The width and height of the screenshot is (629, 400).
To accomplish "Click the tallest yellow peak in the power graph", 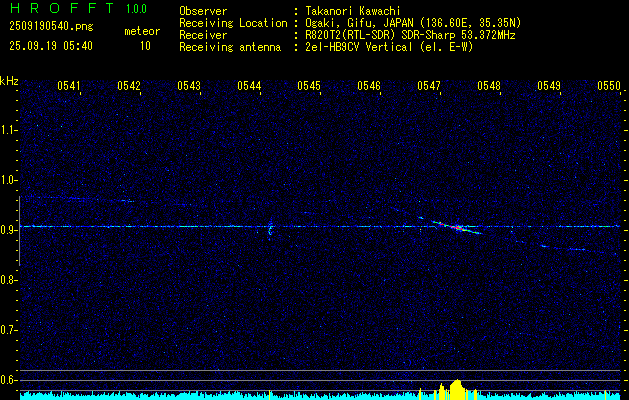I will pos(457,389).
